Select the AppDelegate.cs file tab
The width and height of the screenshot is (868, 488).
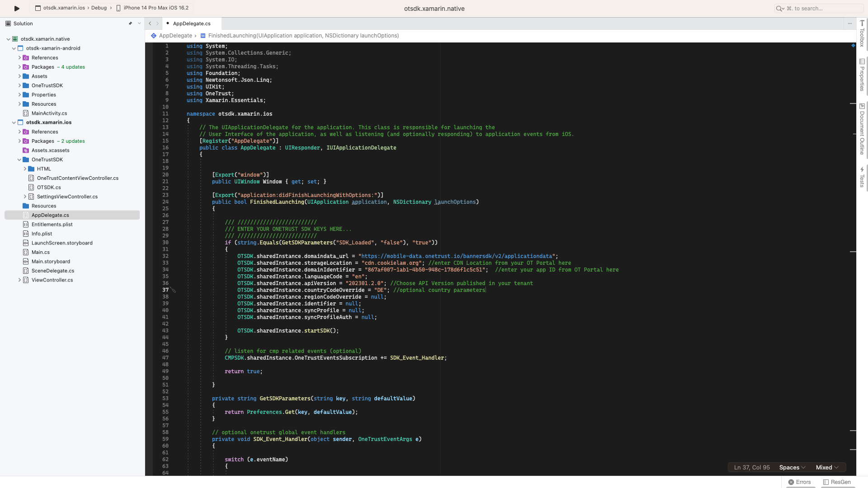tap(191, 23)
